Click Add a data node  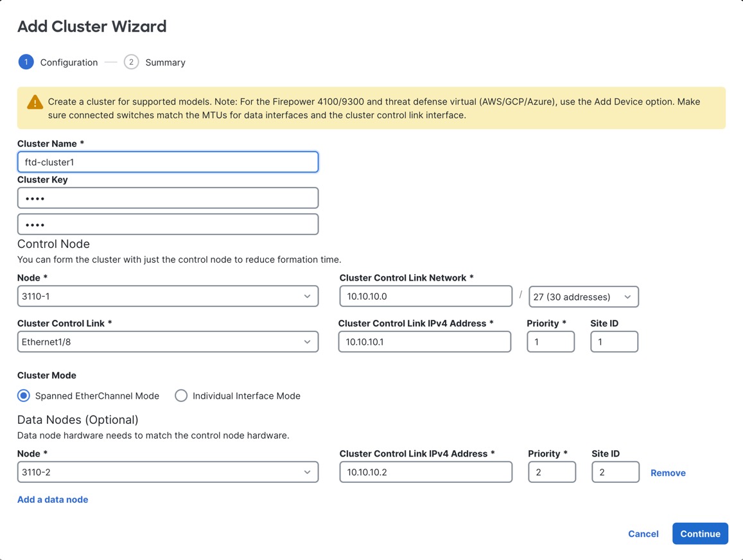52,499
